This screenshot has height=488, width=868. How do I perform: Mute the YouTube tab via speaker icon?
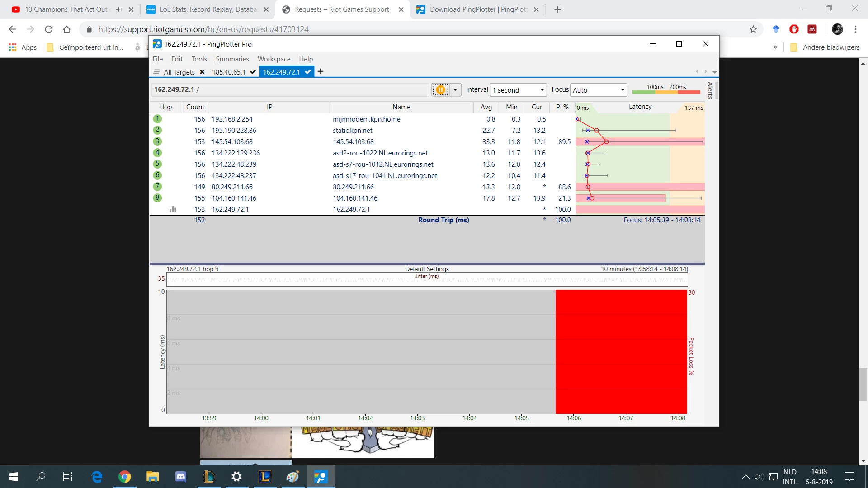point(118,9)
